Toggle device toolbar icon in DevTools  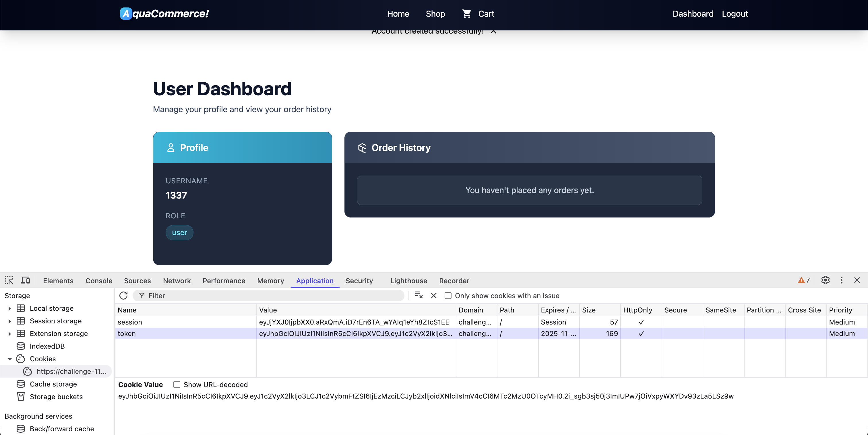point(25,280)
